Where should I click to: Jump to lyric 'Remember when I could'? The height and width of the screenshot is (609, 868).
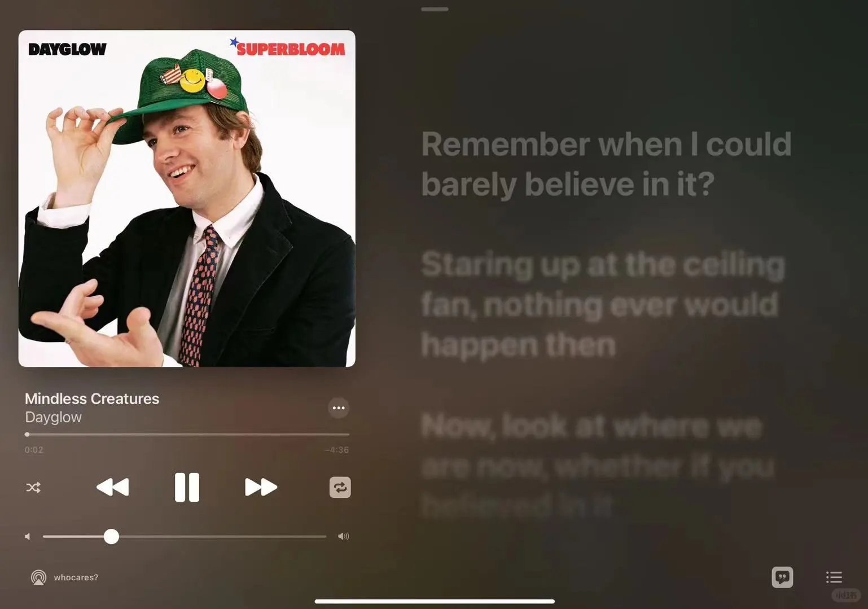point(606,144)
